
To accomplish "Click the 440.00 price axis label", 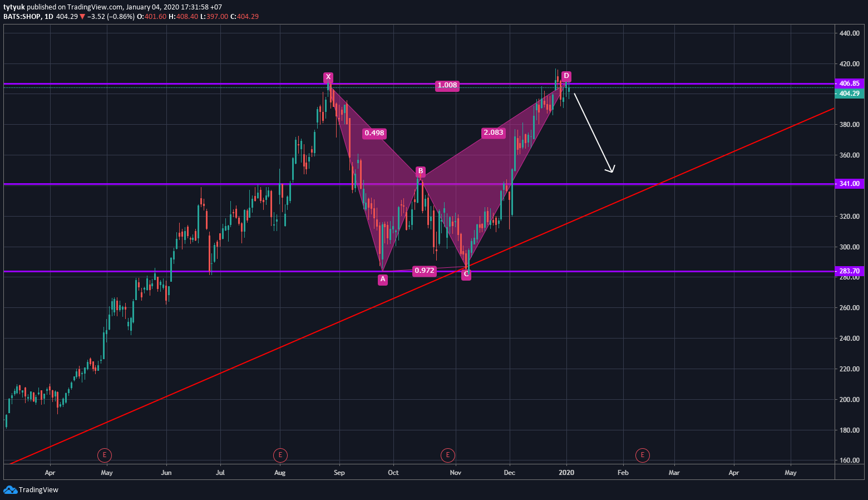I will point(850,33).
